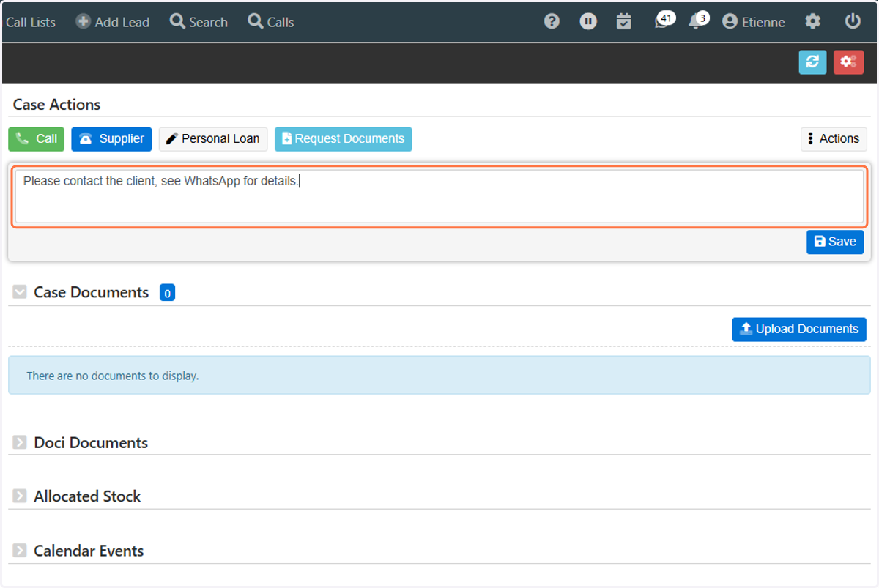The image size is (879, 588).
Task: Open chat messages with 41 badge
Action: [x=664, y=21]
